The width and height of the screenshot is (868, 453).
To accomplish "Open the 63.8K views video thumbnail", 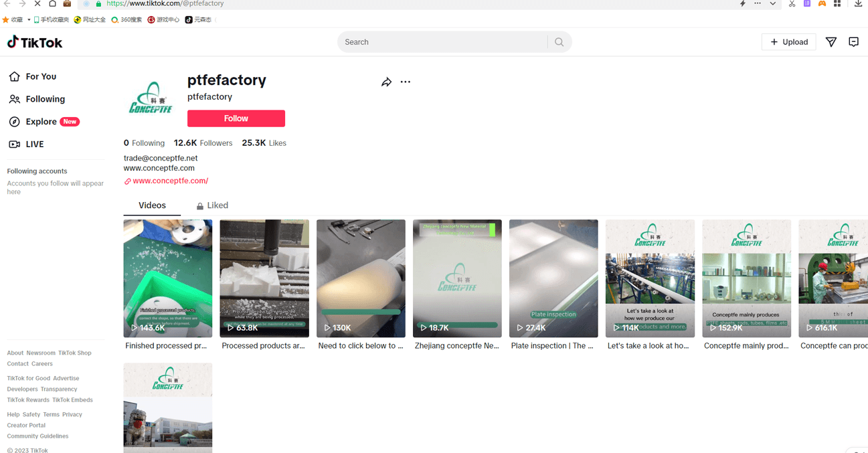I will point(264,278).
